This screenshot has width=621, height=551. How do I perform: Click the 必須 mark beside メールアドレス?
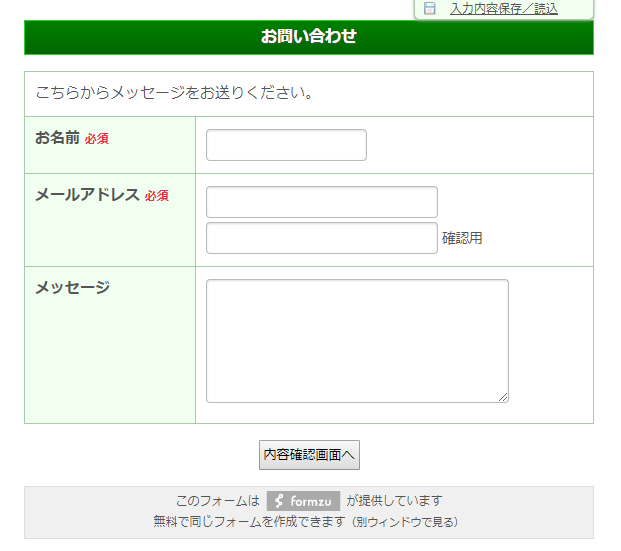[157, 196]
